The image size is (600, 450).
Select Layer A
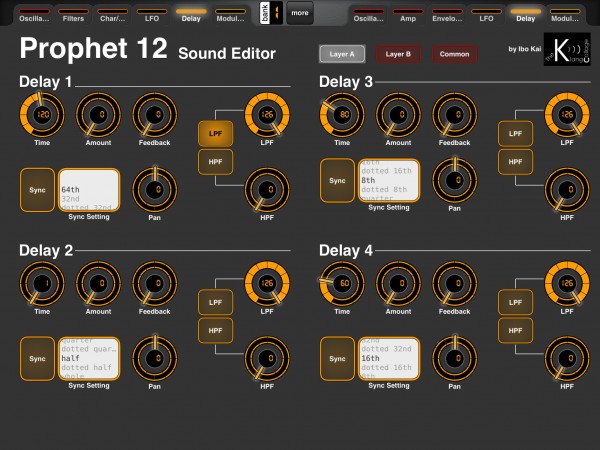(x=342, y=54)
